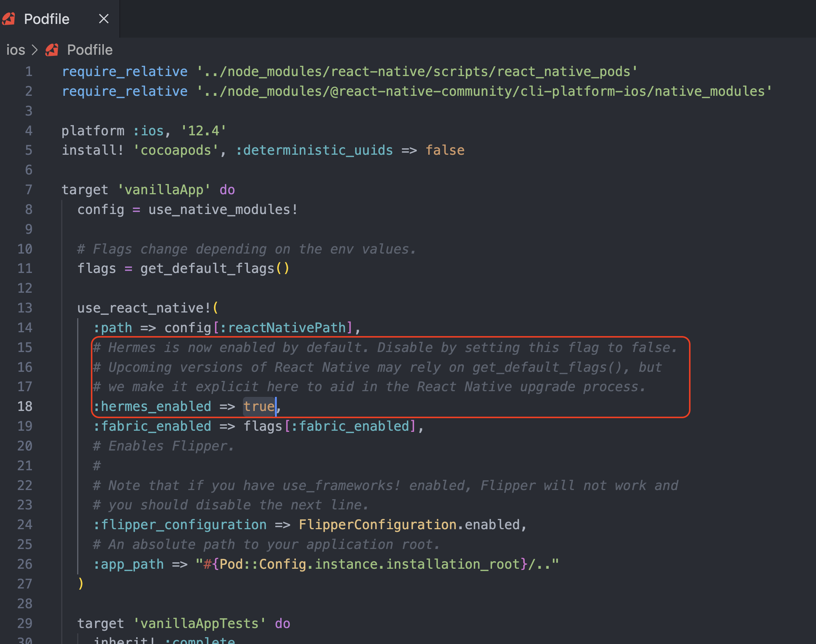Click the Ruby icon in breadcrumb
Screen dimensions: 816x644
point(52,50)
